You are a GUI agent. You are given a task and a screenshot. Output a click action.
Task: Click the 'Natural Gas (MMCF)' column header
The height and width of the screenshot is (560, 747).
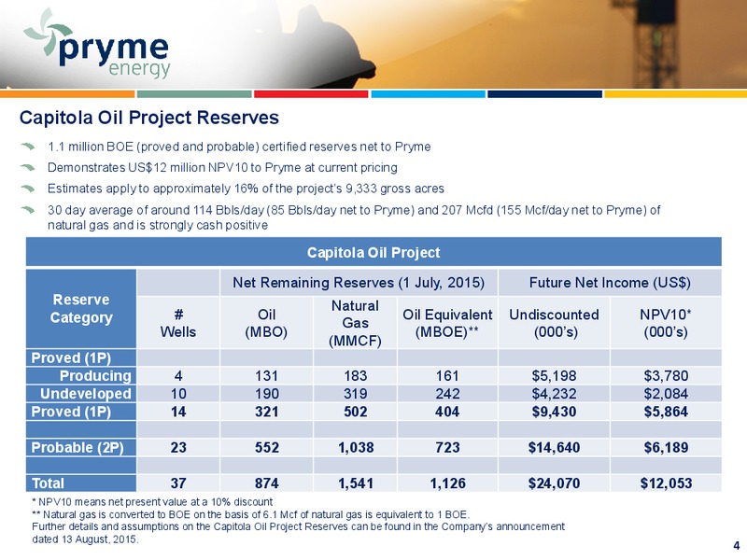pyautogui.click(x=356, y=323)
